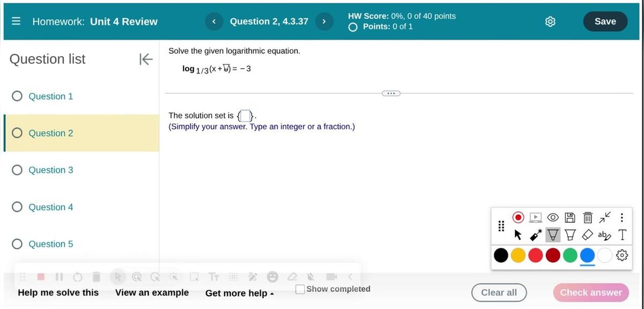The height and width of the screenshot is (309, 644).
Task: Click the trash icon to delete annotations
Action: point(588,217)
